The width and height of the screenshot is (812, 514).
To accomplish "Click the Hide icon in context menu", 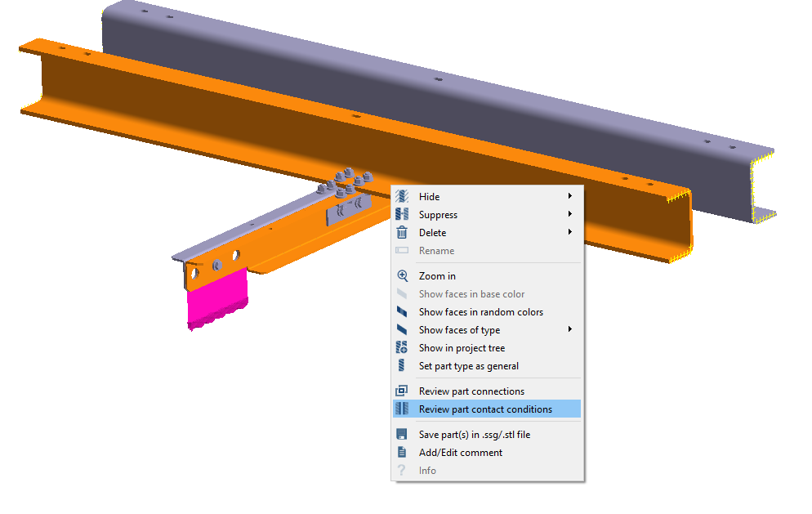I will 402,196.
